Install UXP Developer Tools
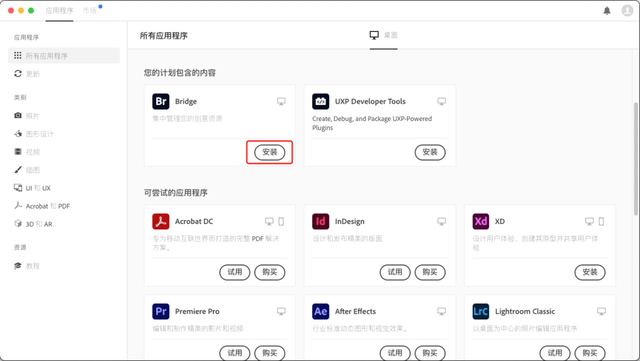640x361 pixels. pyautogui.click(x=430, y=152)
